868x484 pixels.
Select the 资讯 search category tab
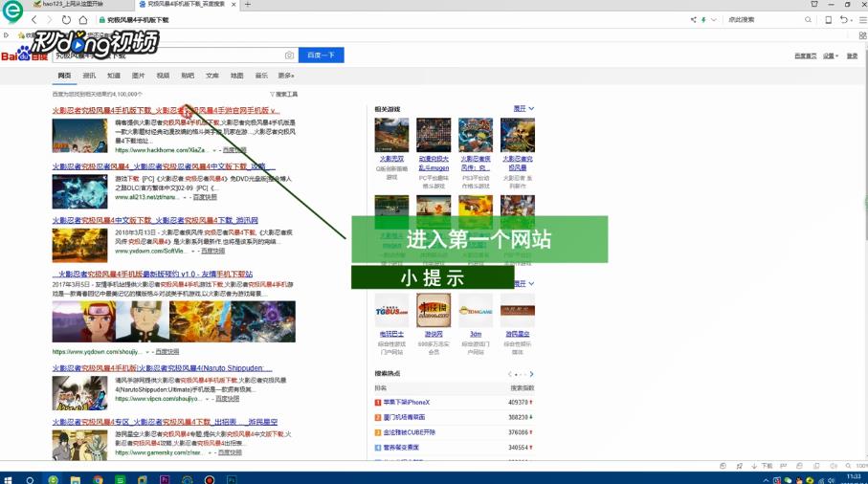tap(89, 76)
